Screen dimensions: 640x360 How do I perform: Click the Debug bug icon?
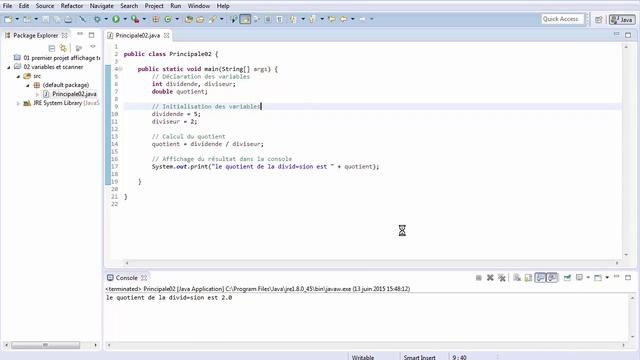(x=97, y=19)
